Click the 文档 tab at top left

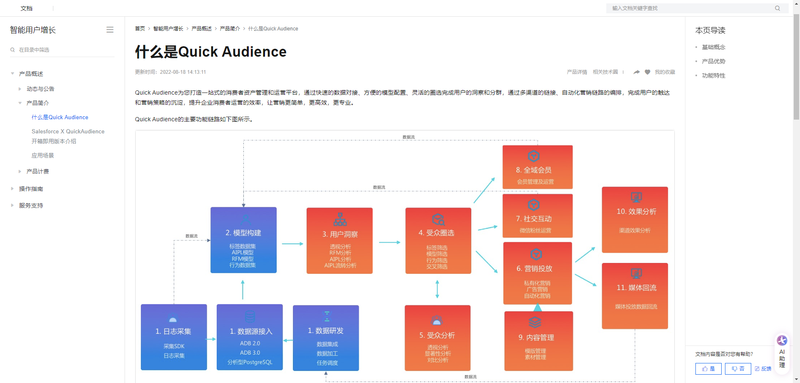(26, 8)
